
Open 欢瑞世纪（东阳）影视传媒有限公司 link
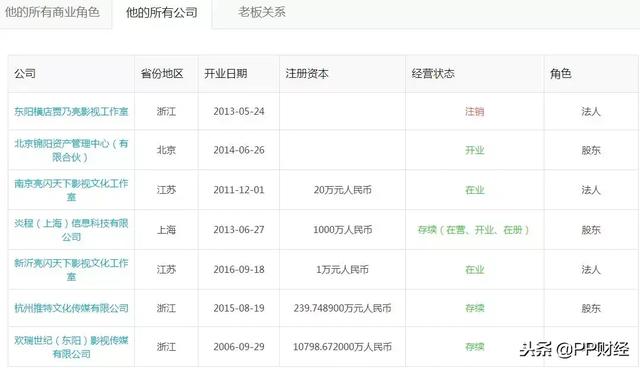pyautogui.click(x=71, y=347)
